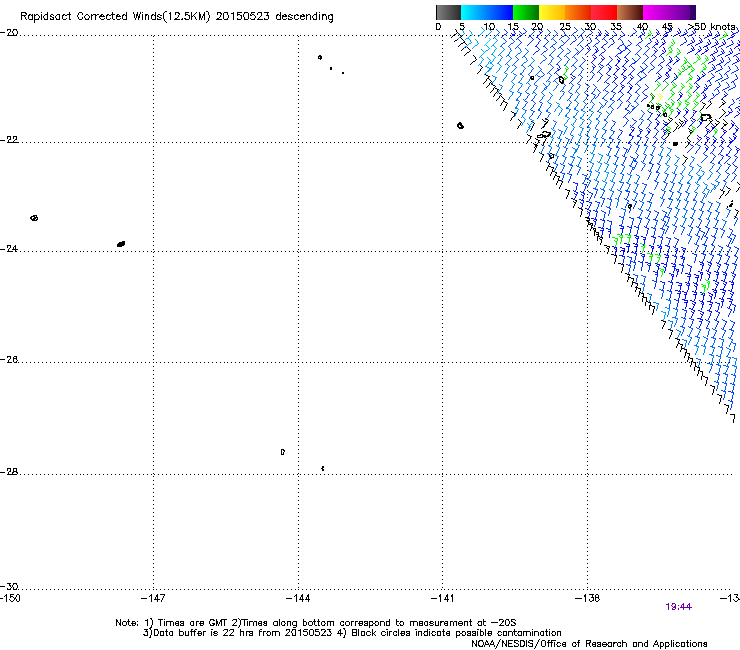740x650 pixels.
Task: Click the brown 35-40 knots color swatch
Action: 630,12
